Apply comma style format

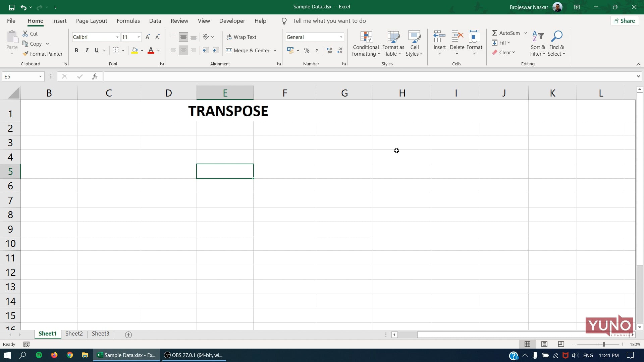pos(317,50)
